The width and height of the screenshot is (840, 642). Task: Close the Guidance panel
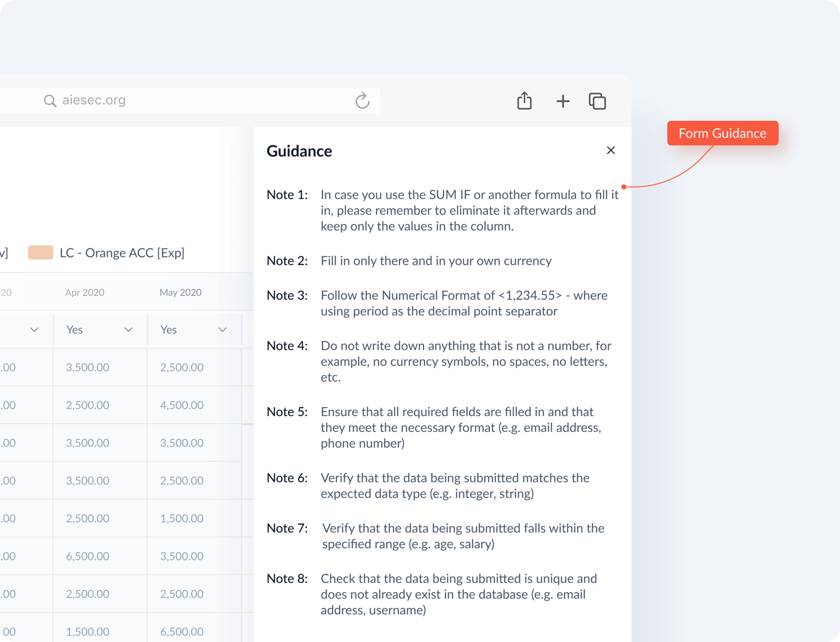pyautogui.click(x=610, y=150)
